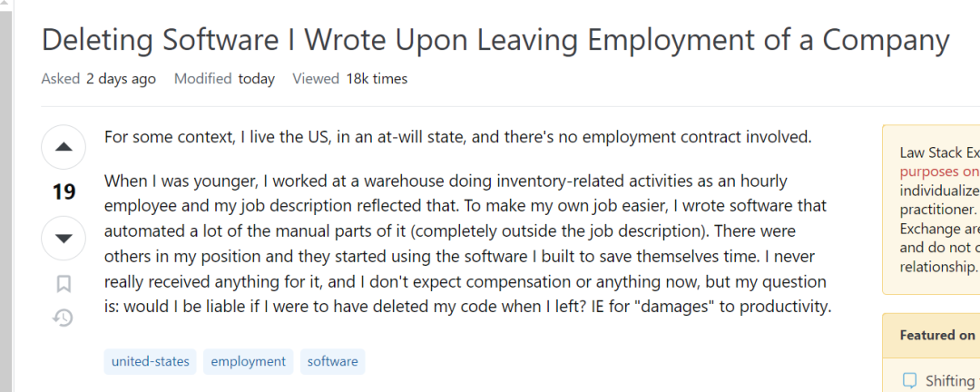The width and height of the screenshot is (980, 392).
Task: Upvote the question with the up arrow
Action: click(x=64, y=147)
